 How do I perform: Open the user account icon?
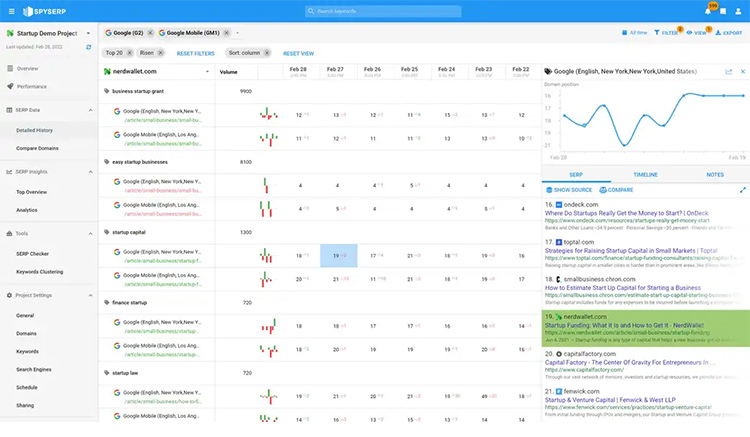[739, 11]
